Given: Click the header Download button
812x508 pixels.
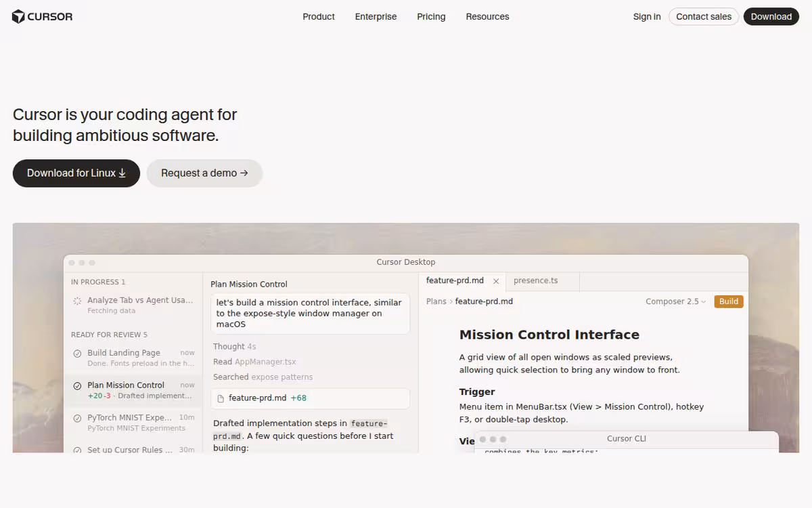Looking at the screenshot, I should tap(771, 16).
